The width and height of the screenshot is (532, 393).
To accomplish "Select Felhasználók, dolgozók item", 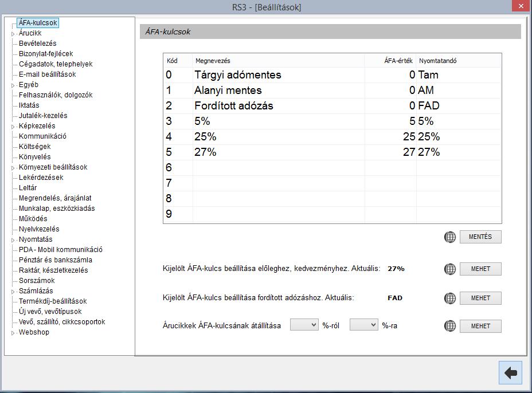I will (56, 95).
